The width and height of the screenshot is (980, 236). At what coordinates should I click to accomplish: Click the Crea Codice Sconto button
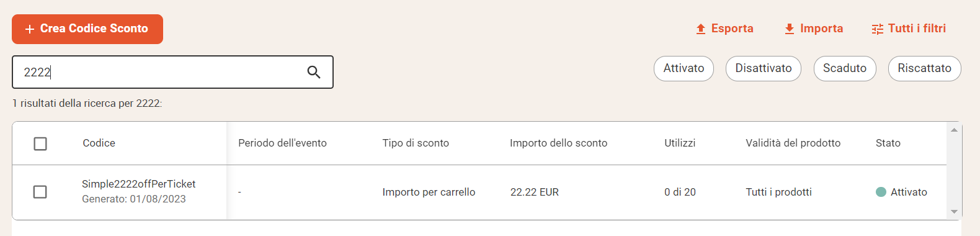[87, 29]
